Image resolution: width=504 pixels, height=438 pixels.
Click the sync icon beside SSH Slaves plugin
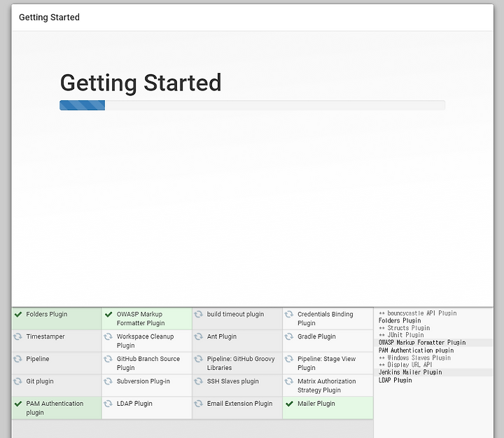tap(199, 381)
